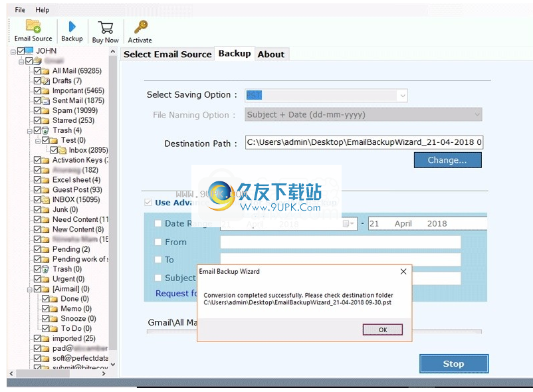The height and width of the screenshot is (392, 533).
Task: Uncheck the All Mail (69285) checkbox
Action: pyautogui.click(x=37, y=71)
